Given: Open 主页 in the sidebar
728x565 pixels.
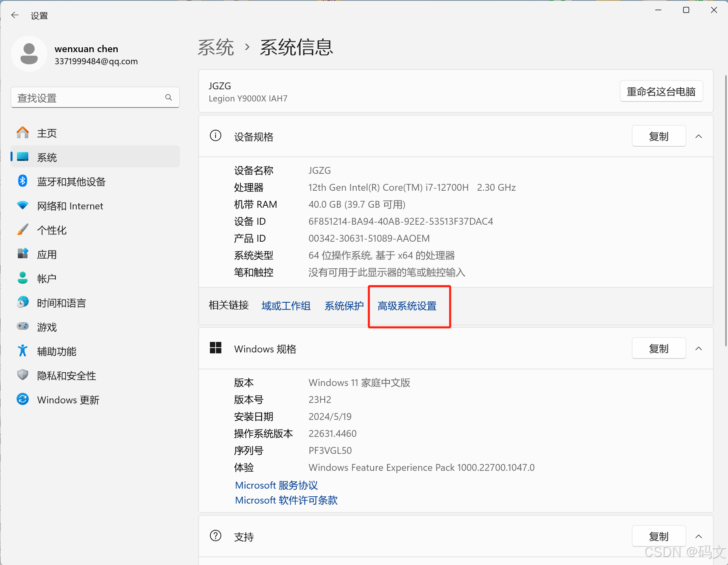Looking at the screenshot, I should tap(95, 133).
